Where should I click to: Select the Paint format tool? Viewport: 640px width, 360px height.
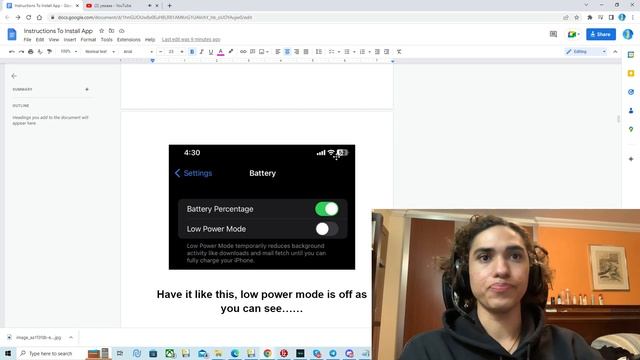(x=49, y=52)
